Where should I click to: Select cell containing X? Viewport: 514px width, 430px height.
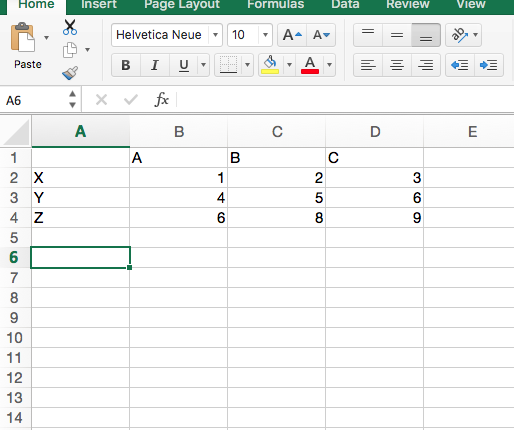81,177
